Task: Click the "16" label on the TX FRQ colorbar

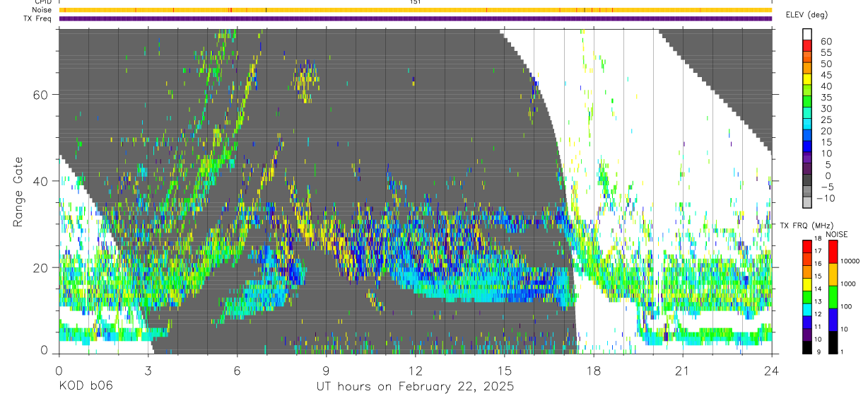Action: click(818, 264)
